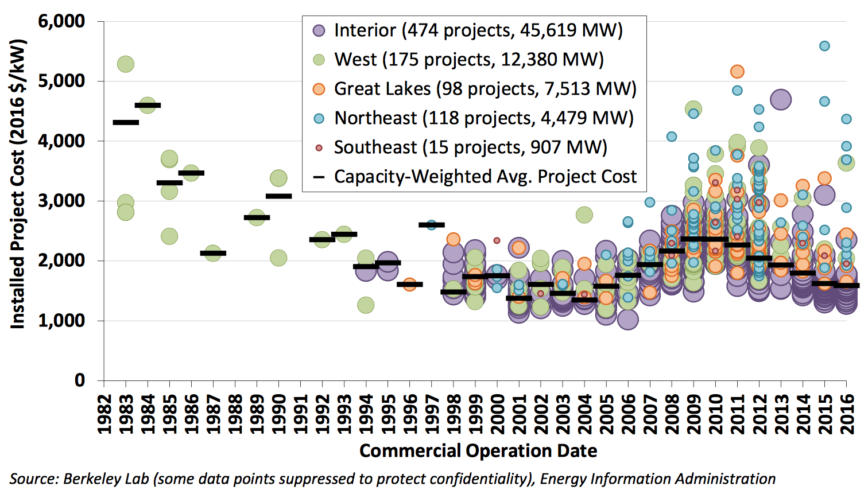Select the highest orange dot in 2011
This screenshot has width=868, height=490.
point(737,72)
